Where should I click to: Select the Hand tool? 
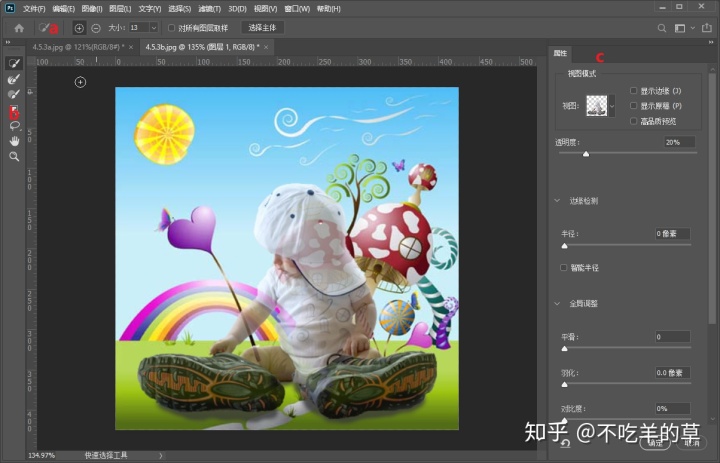pos(14,141)
